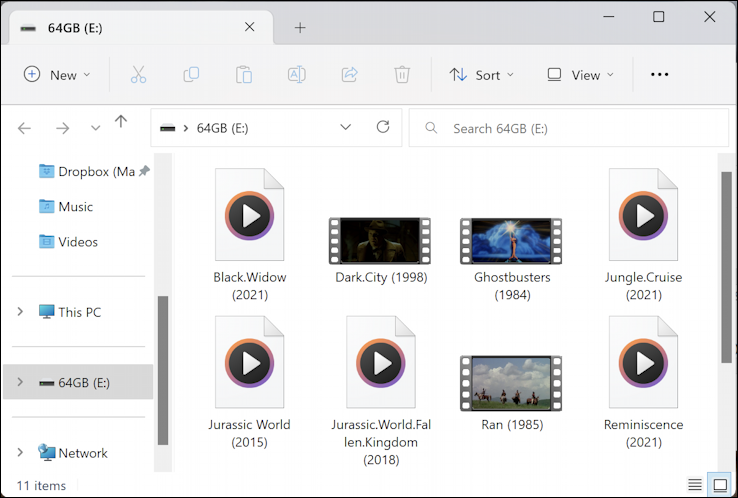This screenshot has height=498, width=738.
Task: Click the Delete trash can icon
Action: click(402, 75)
